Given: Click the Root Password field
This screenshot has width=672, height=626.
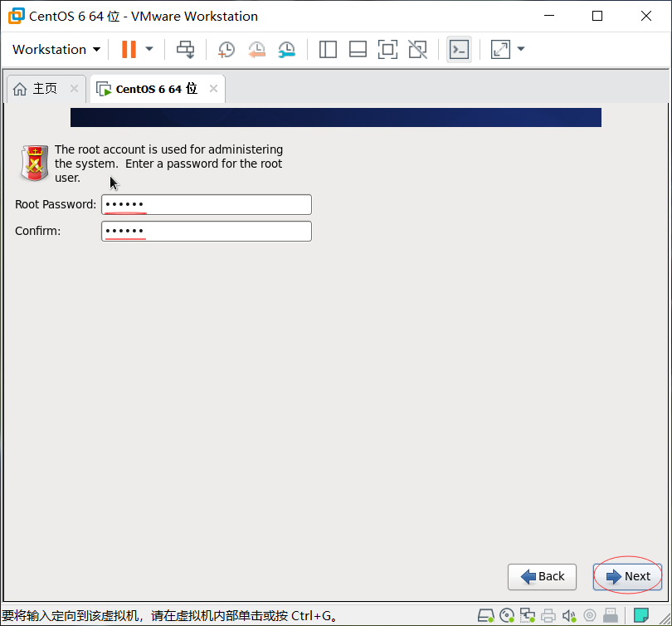Looking at the screenshot, I should tap(207, 204).
